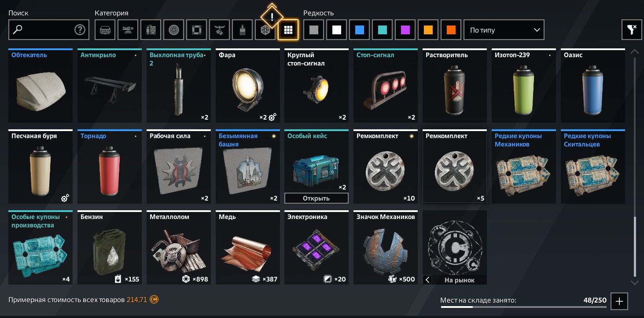Click the clear filters funnel icon
The height and width of the screenshot is (318, 644).
pos(632,30)
